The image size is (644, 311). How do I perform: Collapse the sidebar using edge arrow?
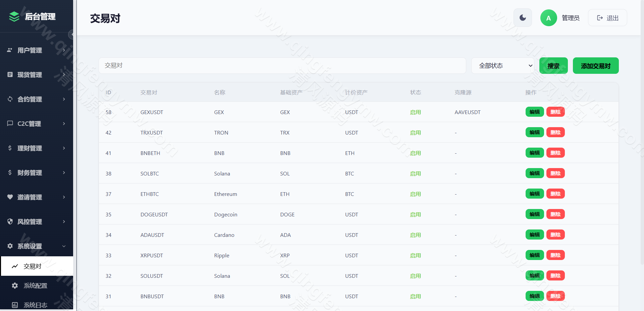pyautogui.click(x=71, y=35)
